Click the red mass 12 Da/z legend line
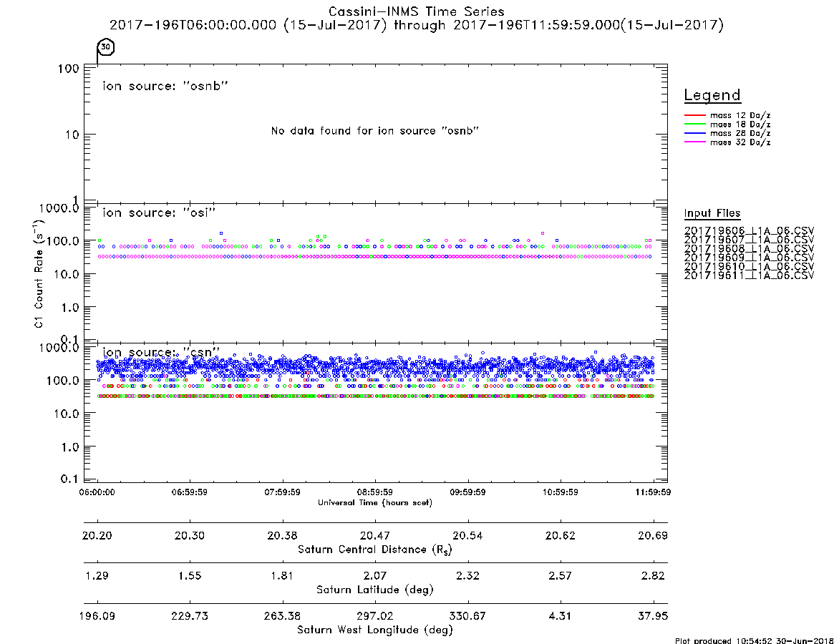Screen dimensions: 834x644 click(694, 115)
